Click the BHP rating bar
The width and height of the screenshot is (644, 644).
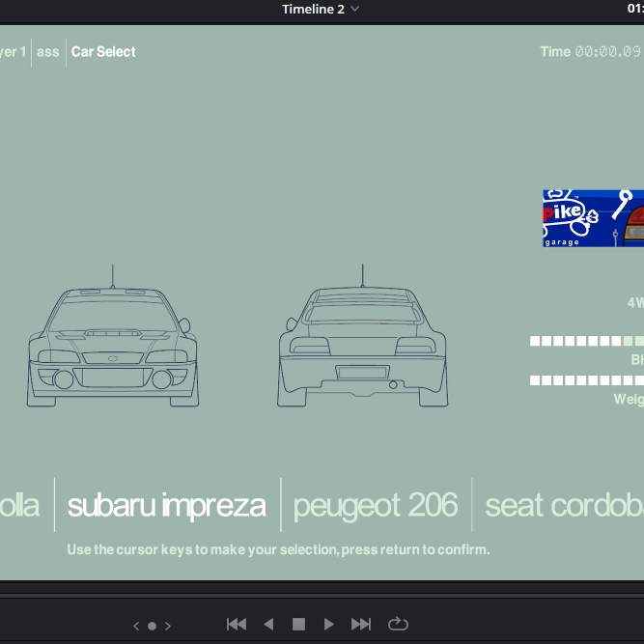click(x=586, y=341)
